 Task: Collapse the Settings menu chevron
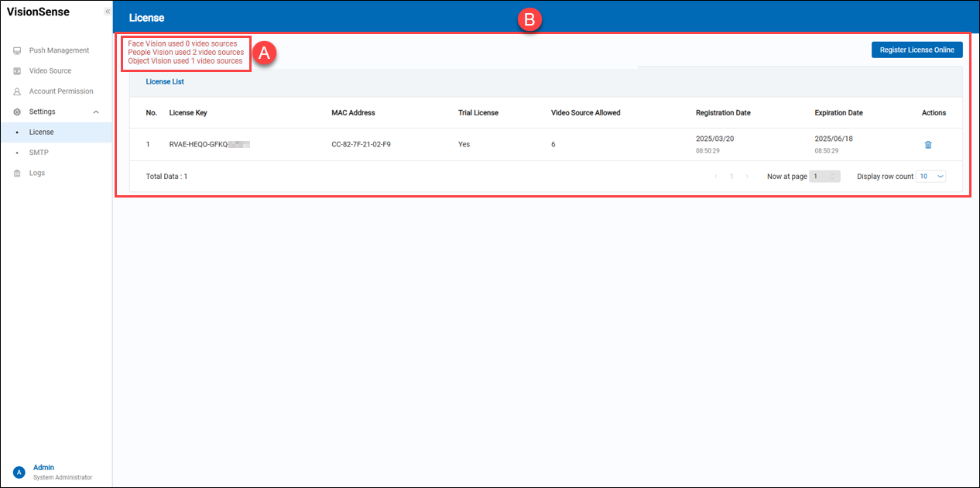[x=96, y=112]
